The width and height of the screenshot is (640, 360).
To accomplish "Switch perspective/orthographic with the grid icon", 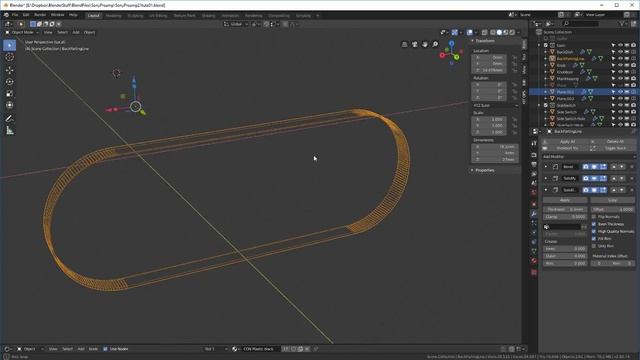I will tap(404, 44).
